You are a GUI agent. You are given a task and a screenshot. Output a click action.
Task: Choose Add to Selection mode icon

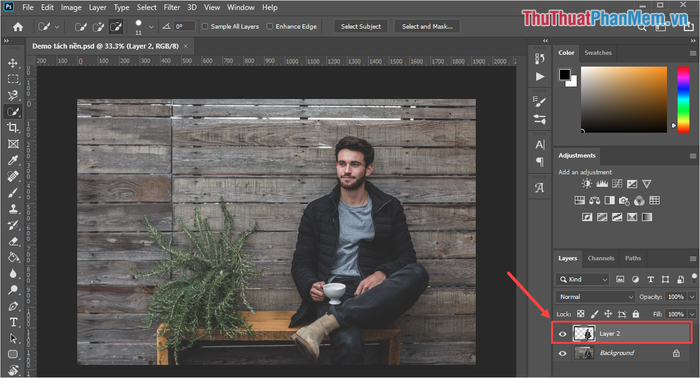(x=98, y=27)
